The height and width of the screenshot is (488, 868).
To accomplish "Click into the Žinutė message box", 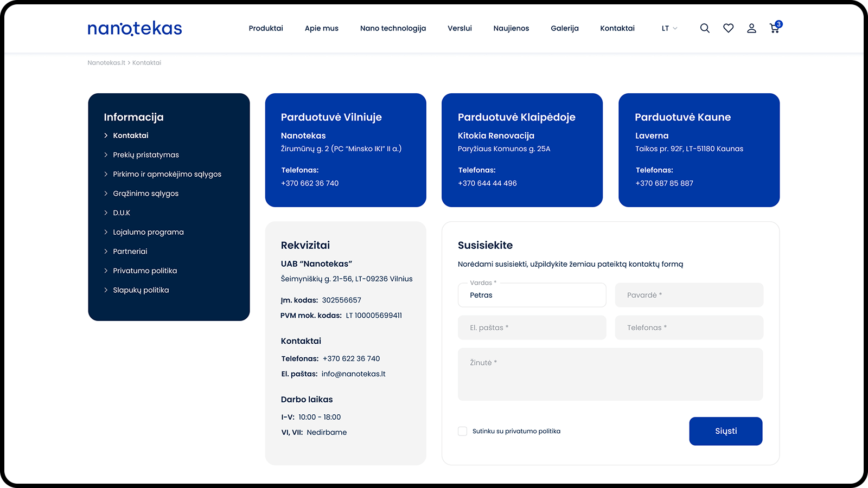I will point(610,374).
